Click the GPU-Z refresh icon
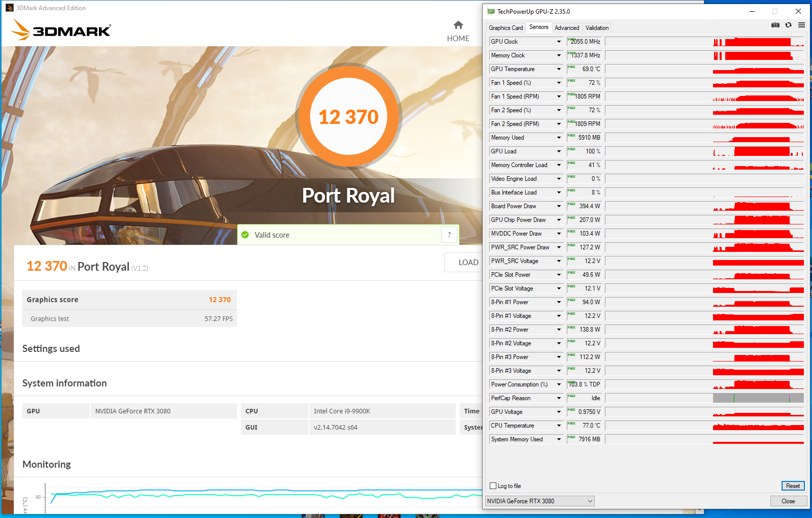 (x=788, y=25)
